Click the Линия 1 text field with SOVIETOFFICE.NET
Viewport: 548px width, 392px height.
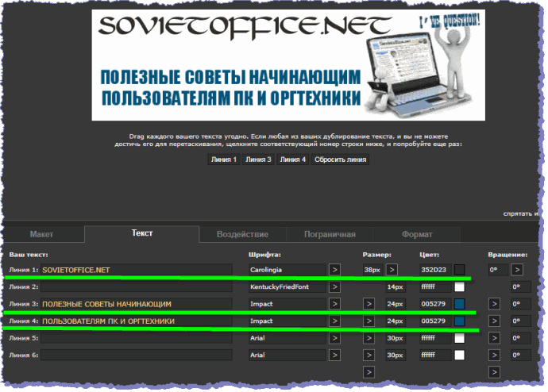point(137,270)
